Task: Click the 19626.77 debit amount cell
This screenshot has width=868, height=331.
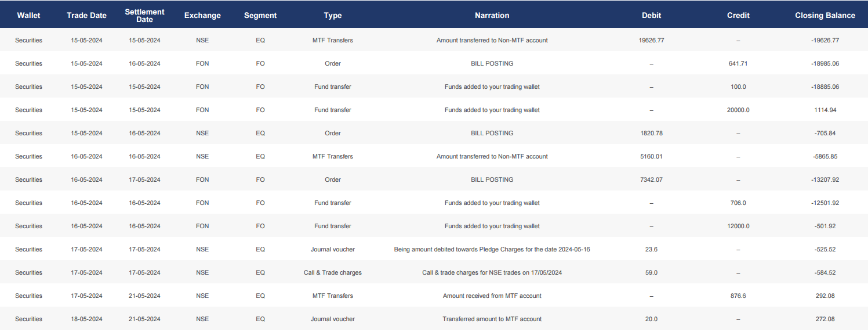Action: click(x=651, y=41)
